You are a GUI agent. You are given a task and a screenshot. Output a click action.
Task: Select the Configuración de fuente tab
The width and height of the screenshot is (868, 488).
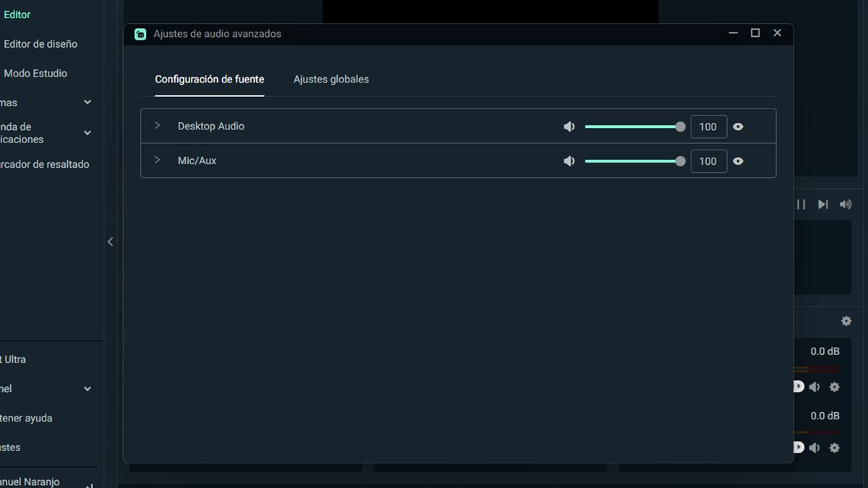coord(209,79)
